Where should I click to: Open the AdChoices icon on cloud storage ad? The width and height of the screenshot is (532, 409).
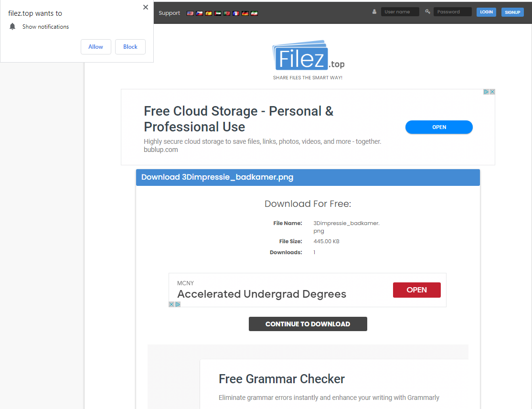(486, 92)
